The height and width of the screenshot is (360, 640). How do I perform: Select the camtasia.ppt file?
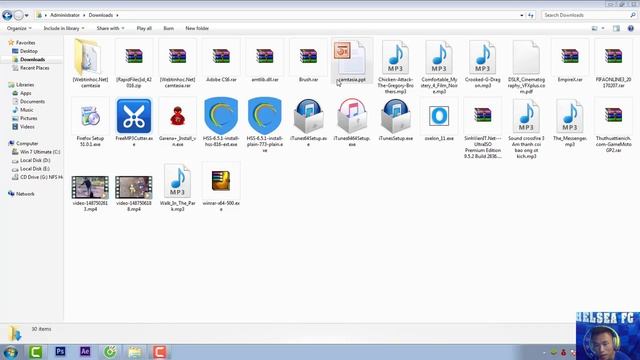tap(352, 60)
